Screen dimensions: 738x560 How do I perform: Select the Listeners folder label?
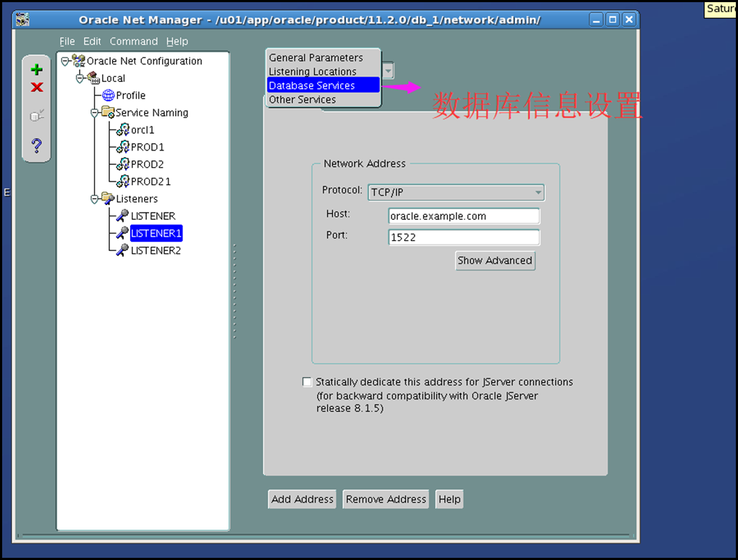coord(137,198)
